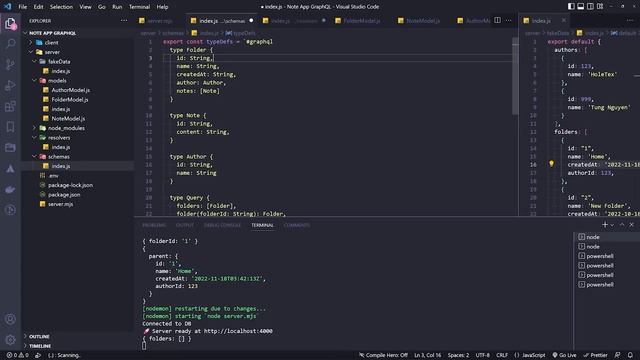
Task: Open the Explorer view in activity bar
Action: click(x=10, y=24)
